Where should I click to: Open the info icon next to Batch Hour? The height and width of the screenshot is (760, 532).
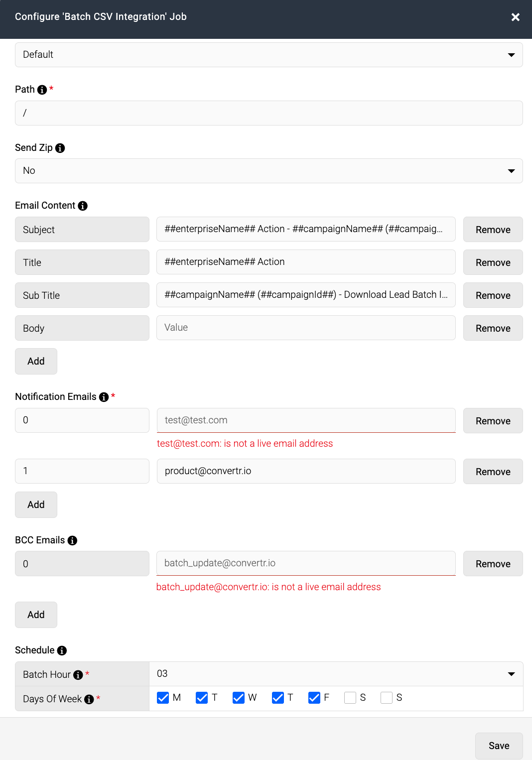[x=78, y=675]
